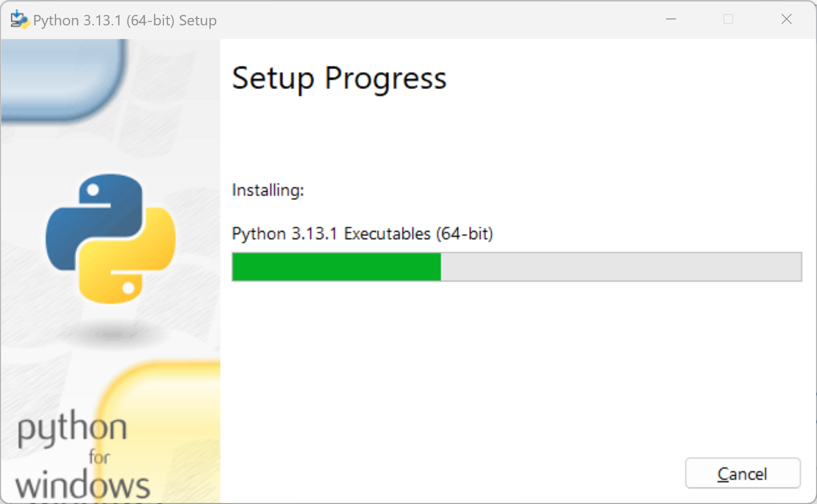This screenshot has height=504, width=817.
Task: Click the maximize button
Action: (x=728, y=19)
